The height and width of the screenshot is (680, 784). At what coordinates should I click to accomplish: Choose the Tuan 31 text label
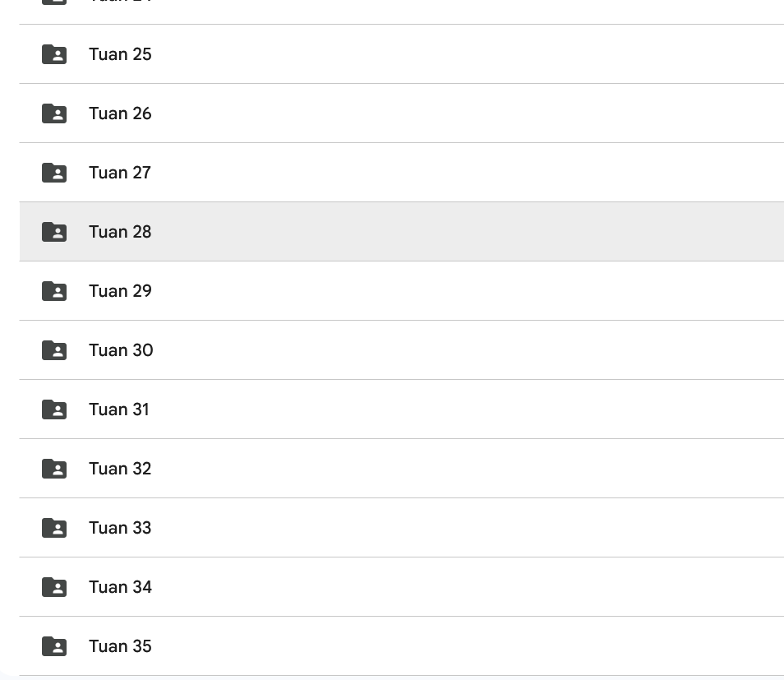(119, 409)
